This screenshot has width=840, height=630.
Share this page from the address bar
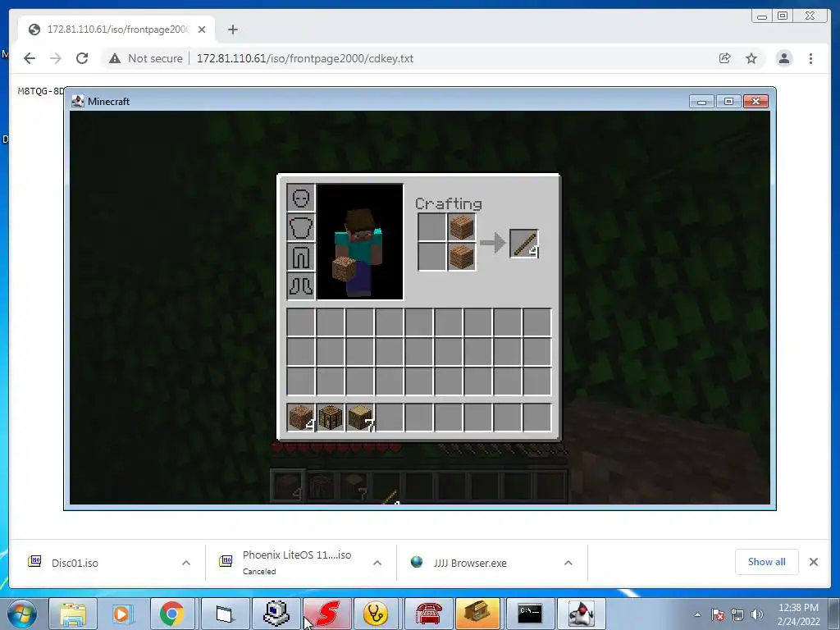pyautogui.click(x=725, y=58)
